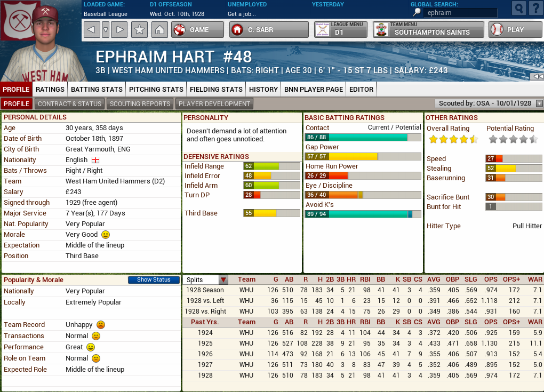
Task: Go forward with the right arrow button
Action: (119, 29)
